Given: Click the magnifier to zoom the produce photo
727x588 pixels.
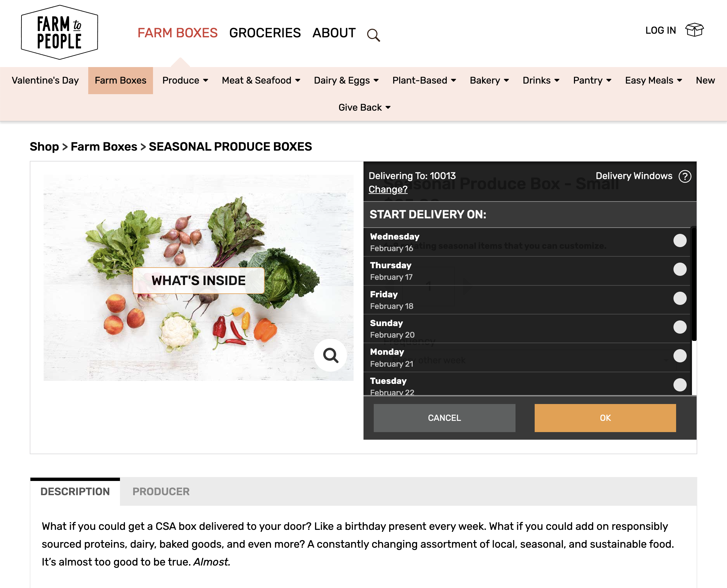Looking at the screenshot, I should [x=330, y=355].
